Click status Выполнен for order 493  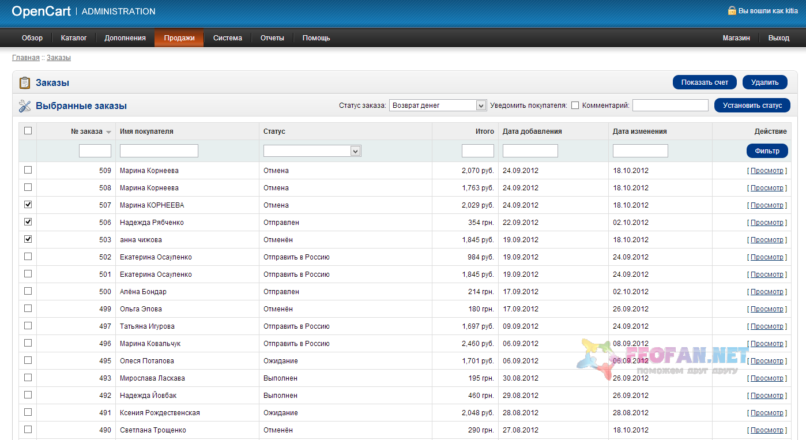[280, 378]
